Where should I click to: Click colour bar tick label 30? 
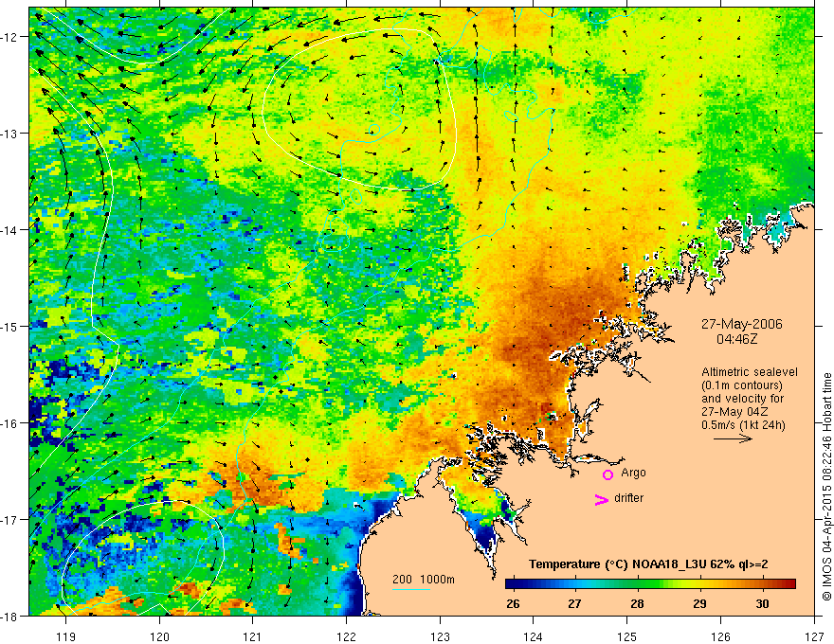[762, 604]
